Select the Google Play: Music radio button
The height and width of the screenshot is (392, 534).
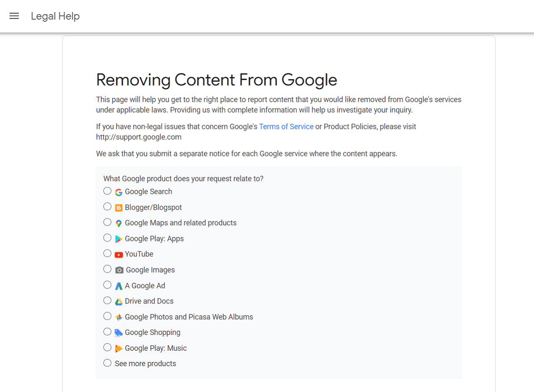108,347
